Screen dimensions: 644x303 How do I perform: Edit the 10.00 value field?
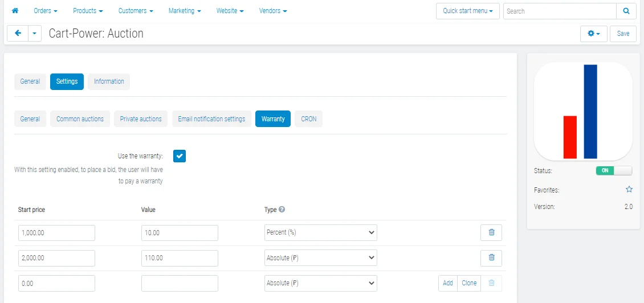pos(180,233)
